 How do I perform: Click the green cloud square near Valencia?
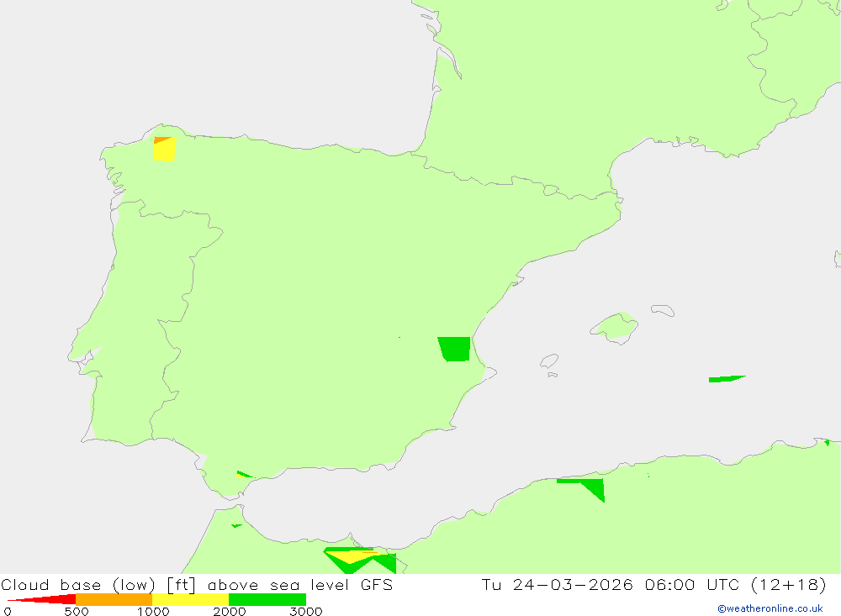[454, 349]
